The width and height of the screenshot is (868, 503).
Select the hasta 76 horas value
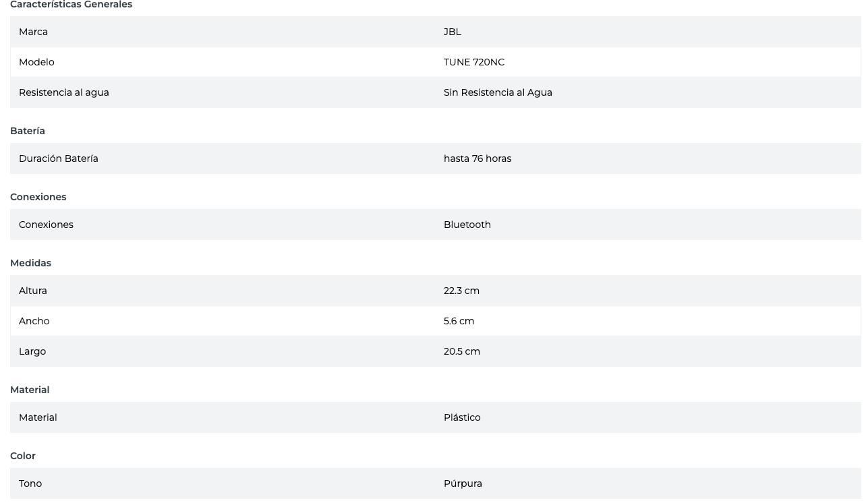tap(478, 158)
